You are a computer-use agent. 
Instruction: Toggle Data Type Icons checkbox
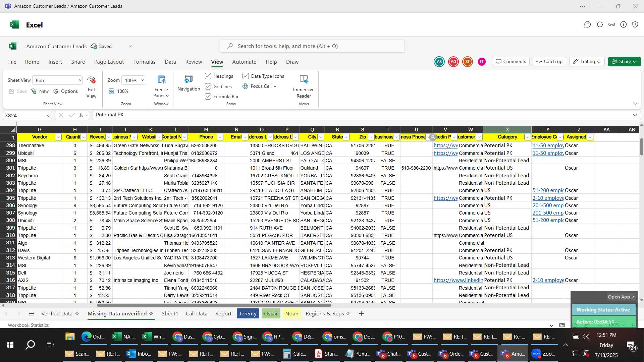tap(246, 76)
